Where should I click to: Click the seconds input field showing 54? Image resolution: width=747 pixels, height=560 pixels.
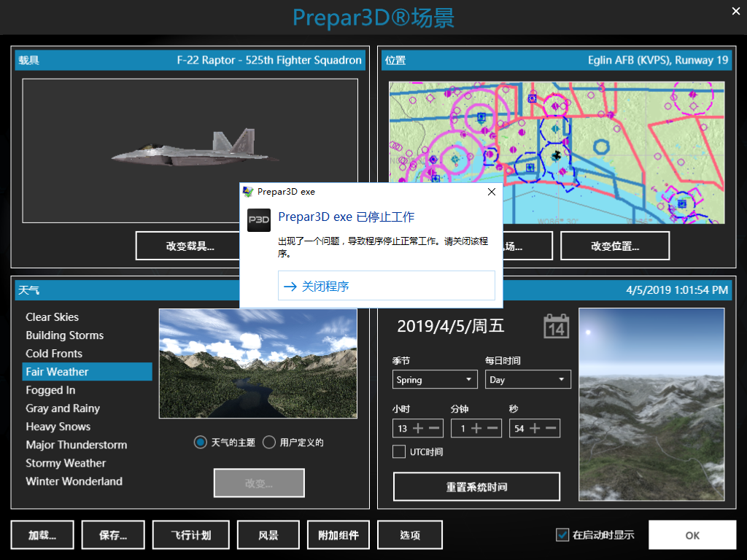click(519, 429)
